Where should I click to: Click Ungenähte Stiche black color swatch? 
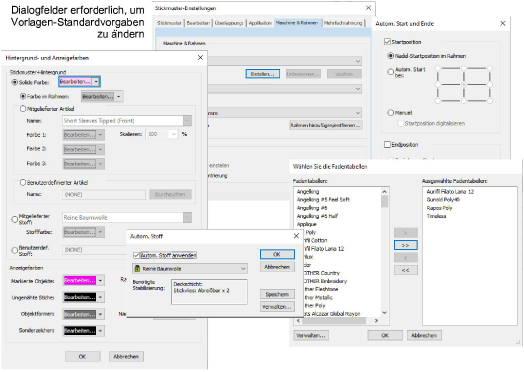click(x=80, y=297)
